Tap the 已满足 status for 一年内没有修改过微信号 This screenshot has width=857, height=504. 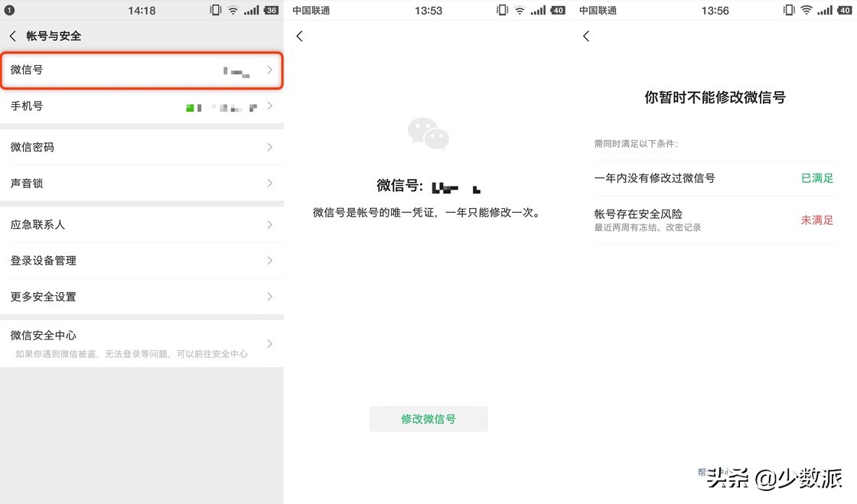[x=816, y=178]
